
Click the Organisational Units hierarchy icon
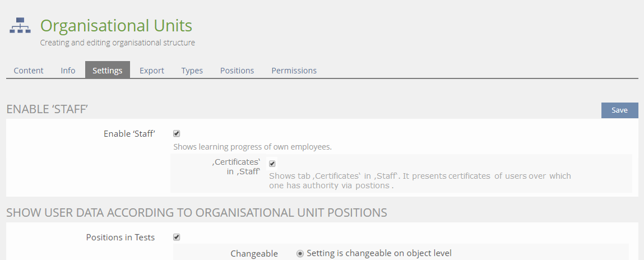pyautogui.click(x=20, y=26)
